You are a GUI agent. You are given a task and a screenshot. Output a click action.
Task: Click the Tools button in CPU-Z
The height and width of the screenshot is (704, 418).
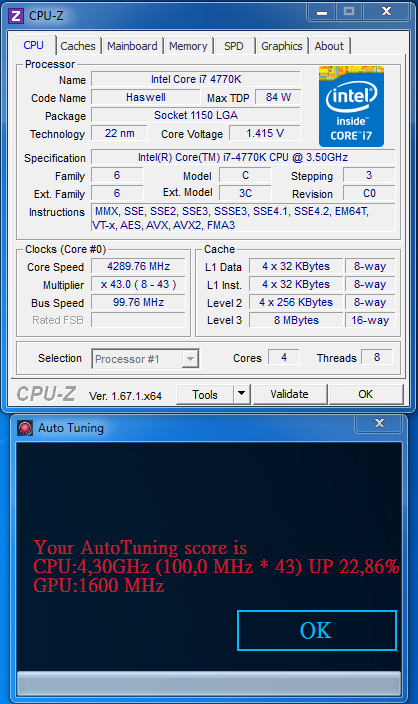(205, 395)
